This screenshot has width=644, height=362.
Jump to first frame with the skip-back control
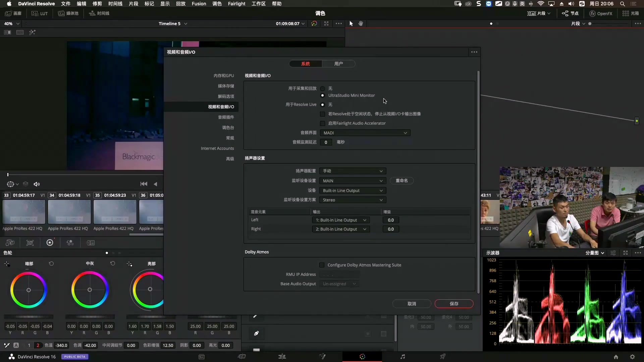coord(144,184)
